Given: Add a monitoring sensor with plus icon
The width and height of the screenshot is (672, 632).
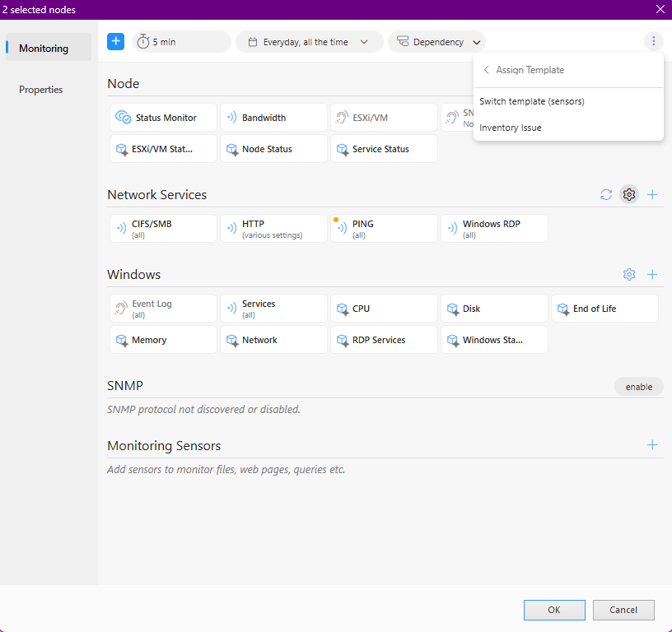Looking at the screenshot, I should pos(652,445).
